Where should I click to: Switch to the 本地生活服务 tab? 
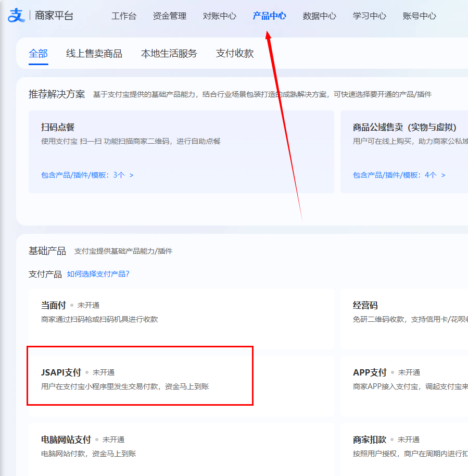(x=169, y=54)
